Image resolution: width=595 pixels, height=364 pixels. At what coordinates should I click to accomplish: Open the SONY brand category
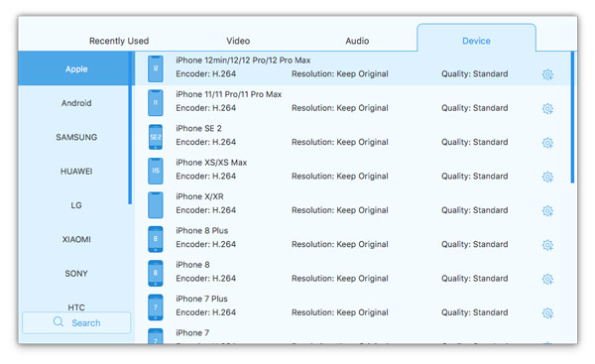[75, 274]
